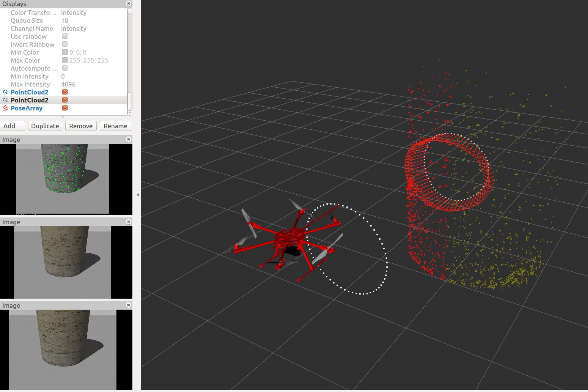Open the Channel Name value intensity

[x=74, y=28]
